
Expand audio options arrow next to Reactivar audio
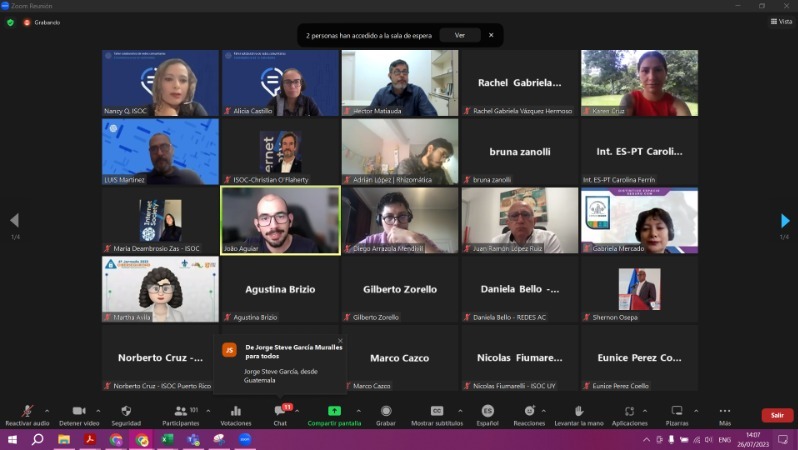pyautogui.click(x=47, y=410)
